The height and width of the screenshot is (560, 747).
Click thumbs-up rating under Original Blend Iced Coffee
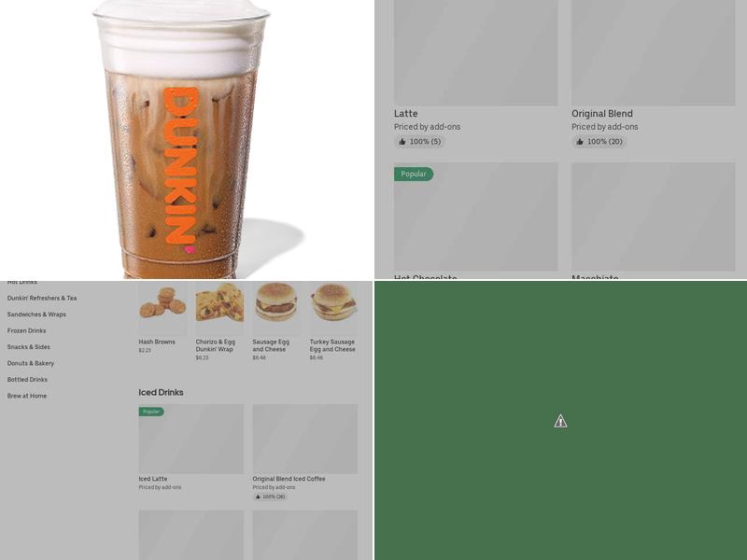[x=270, y=497]
